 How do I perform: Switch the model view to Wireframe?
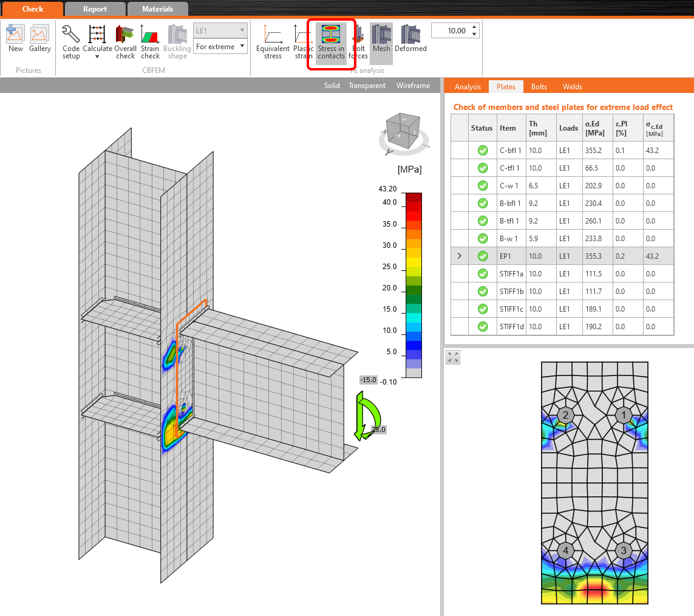pos(413,86)
